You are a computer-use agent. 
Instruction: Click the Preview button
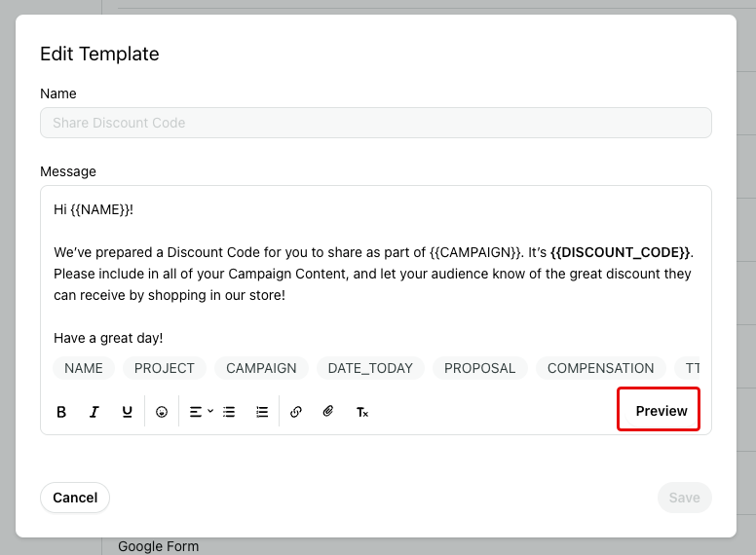click(x=661, y=411)
